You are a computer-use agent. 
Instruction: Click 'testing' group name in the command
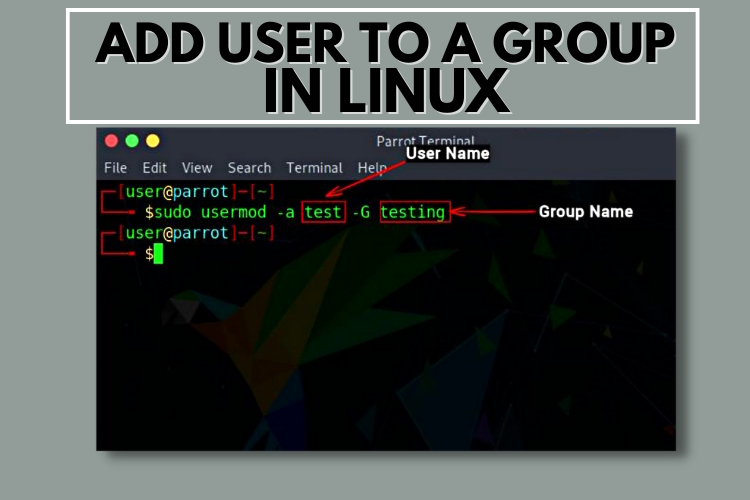(413, 212)
